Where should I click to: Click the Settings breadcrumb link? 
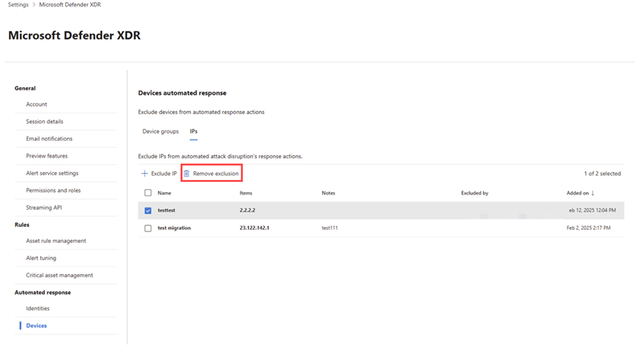pyautogui.click(x=18, y=5)
